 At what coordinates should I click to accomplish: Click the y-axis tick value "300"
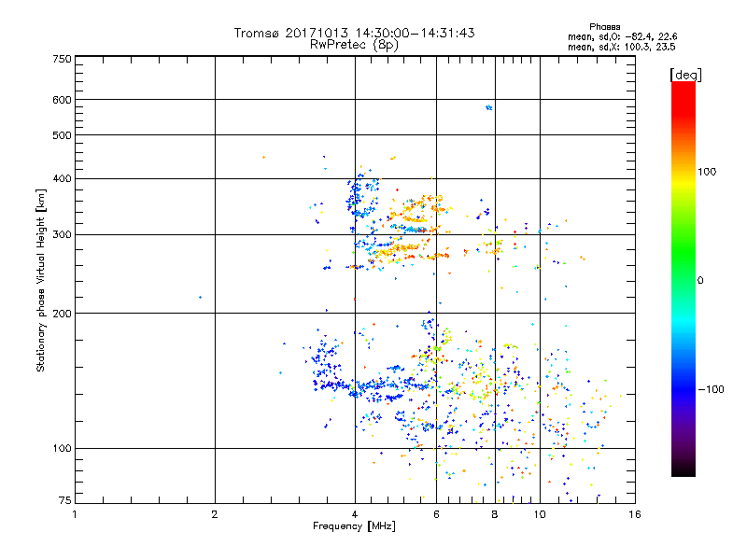pyautogui.click(x=62, y=235)
